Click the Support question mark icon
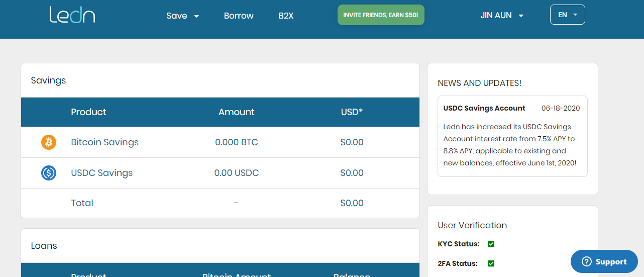The width and height of the screenshot is (644, 277). tap(586, 261)
